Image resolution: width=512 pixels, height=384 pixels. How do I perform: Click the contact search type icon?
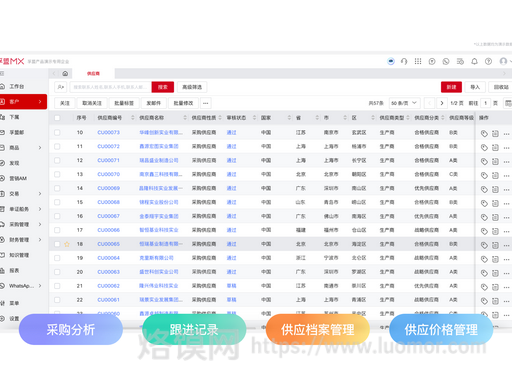coord(61,87)
